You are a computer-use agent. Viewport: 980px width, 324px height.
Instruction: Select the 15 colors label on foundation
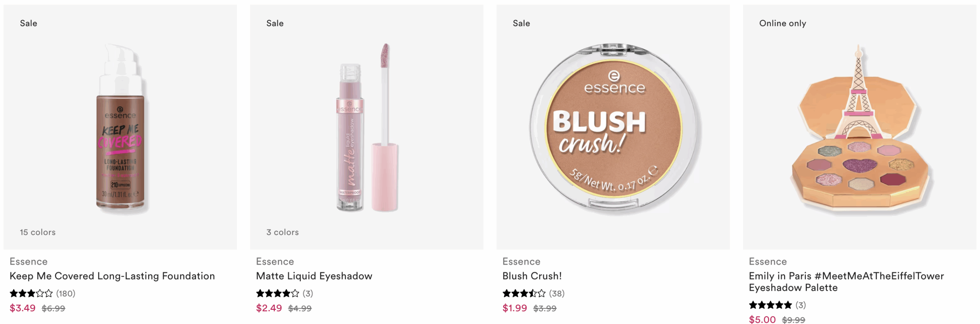click(x=38, y=232)
